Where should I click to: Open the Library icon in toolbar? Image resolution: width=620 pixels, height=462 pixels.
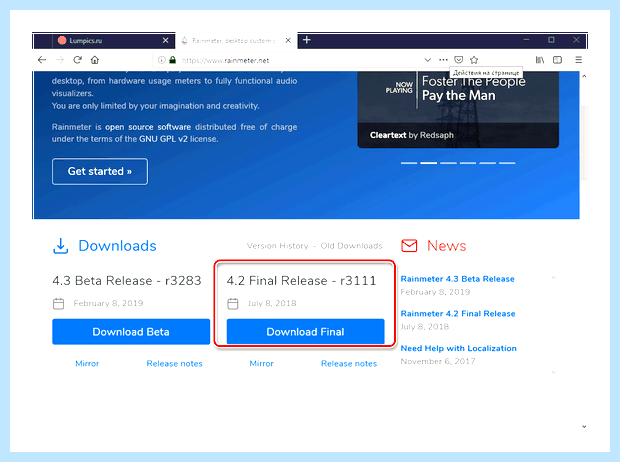click(540, 60)
